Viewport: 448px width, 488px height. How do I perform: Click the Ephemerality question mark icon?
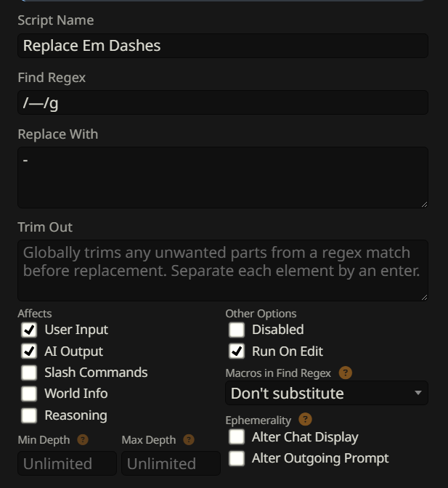[x=306, y=419]
